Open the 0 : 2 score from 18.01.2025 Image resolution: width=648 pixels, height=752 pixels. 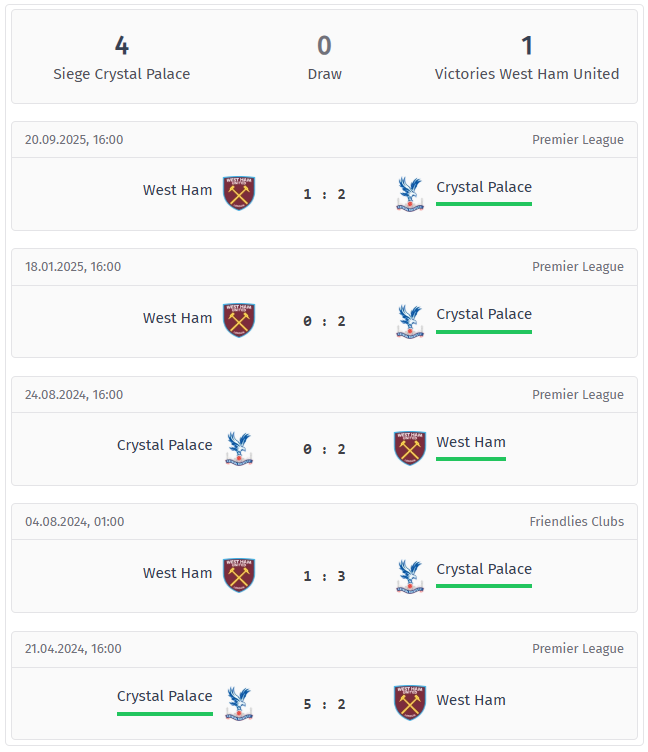point(325,321)
